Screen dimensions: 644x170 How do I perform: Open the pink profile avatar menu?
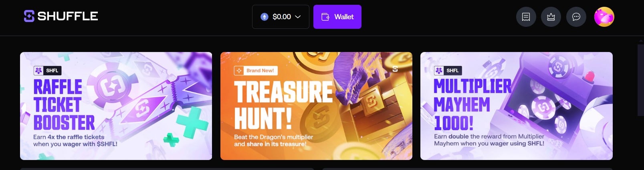pyautogui.click(x=604, y=17)
